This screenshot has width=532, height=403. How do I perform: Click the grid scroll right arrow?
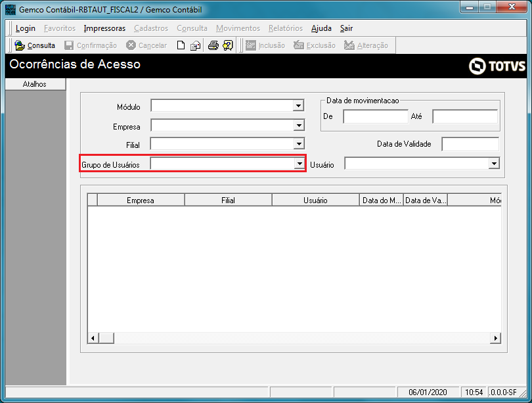(496, 338)
